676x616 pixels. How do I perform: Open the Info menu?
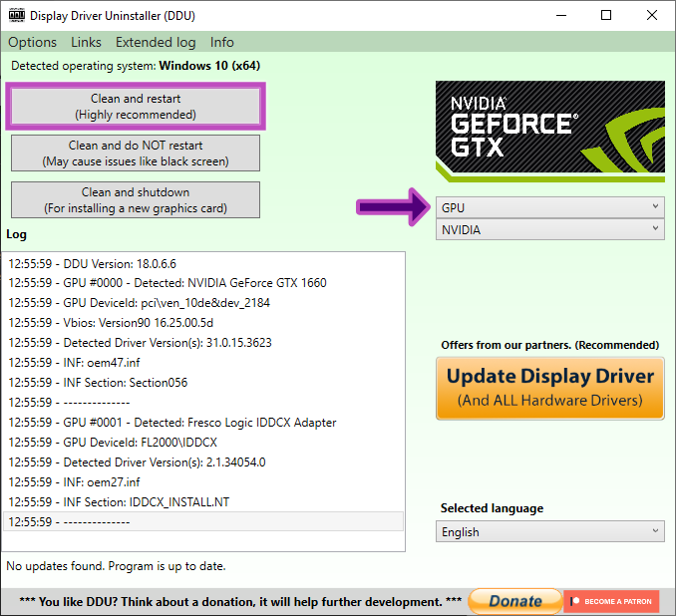222,42
